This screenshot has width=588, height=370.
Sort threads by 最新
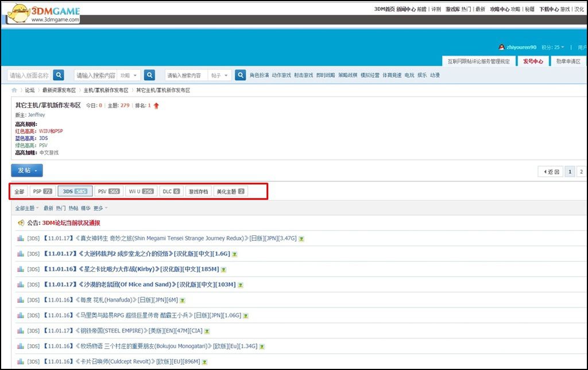tap(48, 208)
